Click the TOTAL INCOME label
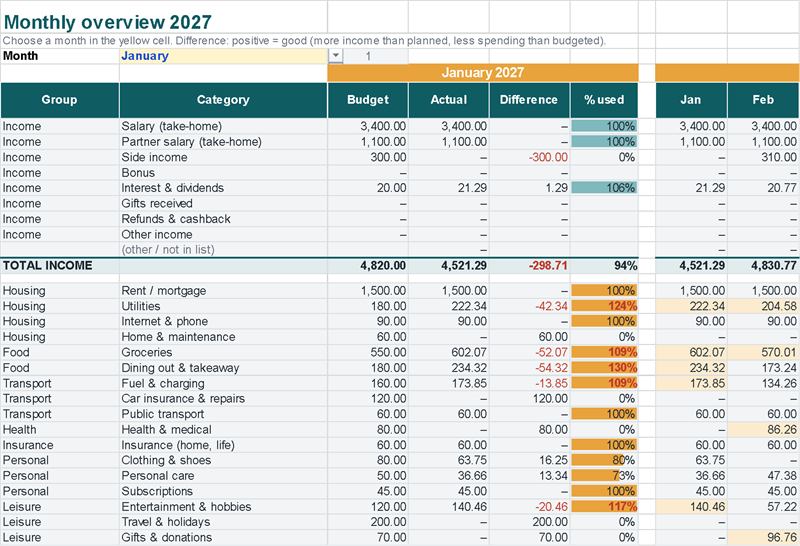This screenshot has height=546, width=800. 48,265
